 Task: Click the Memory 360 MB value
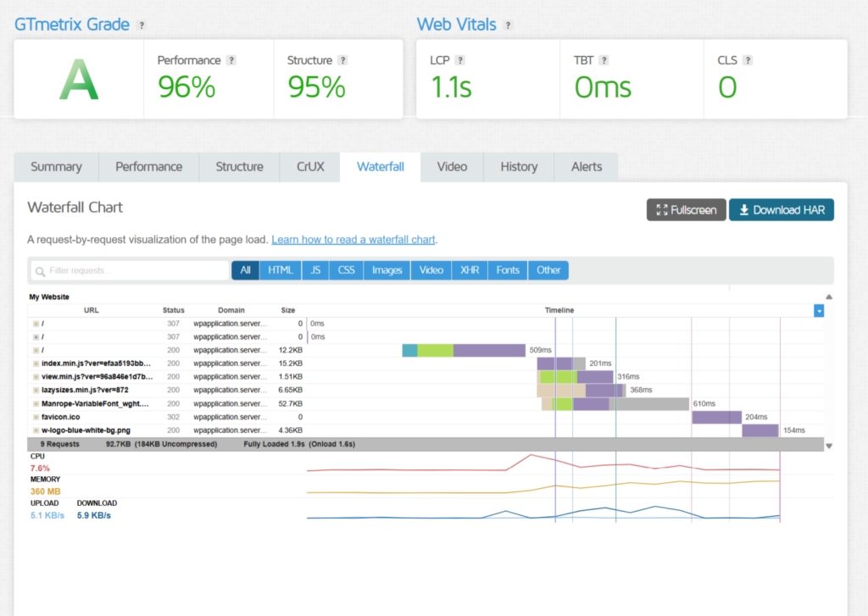pos(46,492)
